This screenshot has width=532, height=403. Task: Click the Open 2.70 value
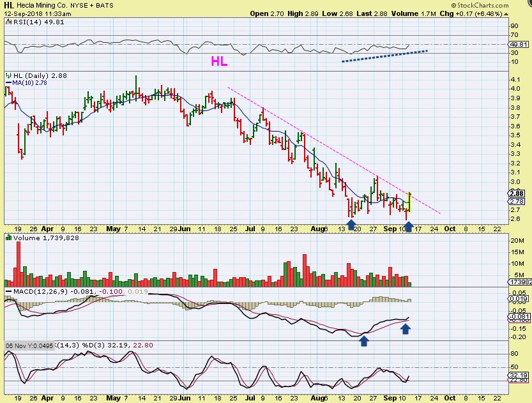pyautogui.click(x=267, y=13)
